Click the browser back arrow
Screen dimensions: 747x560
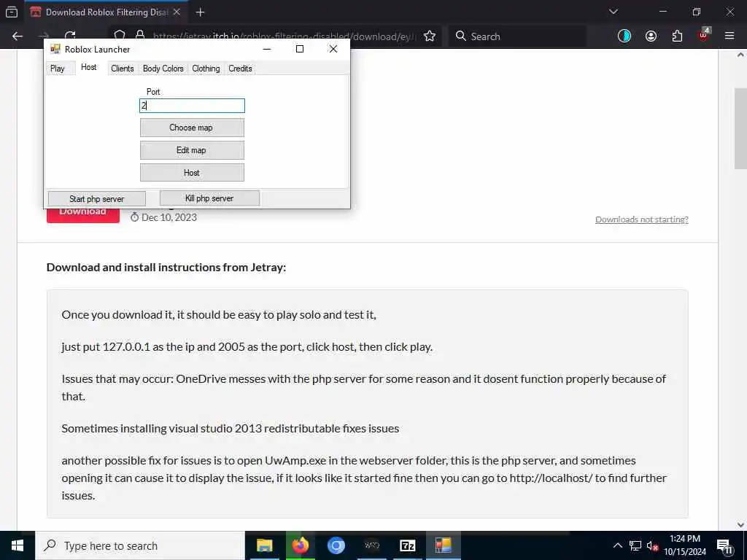(18, 36)
